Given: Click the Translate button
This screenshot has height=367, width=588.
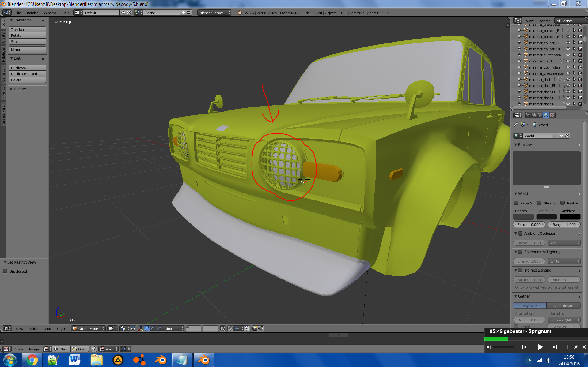Looking at the screenshot, I should [x=27, y=29].
